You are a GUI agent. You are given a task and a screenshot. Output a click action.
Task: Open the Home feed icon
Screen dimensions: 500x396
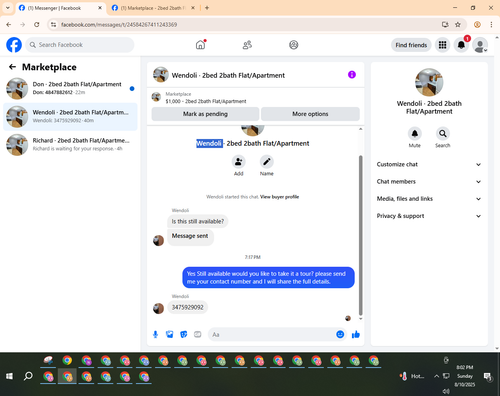pyautogui.click(x=200, y=45)
